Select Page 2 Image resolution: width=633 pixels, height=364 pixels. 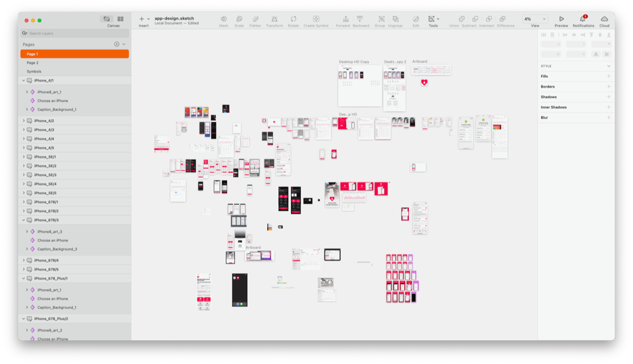[75, 63]
